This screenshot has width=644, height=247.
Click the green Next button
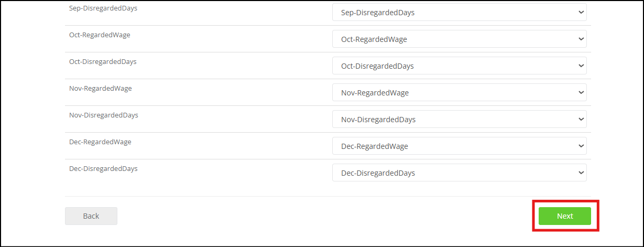coord(565,216)
